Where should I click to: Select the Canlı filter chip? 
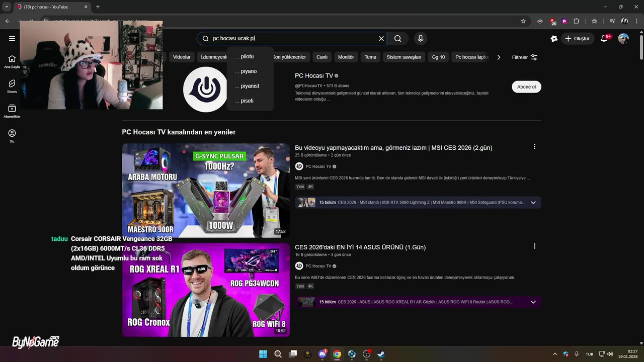[x=322, y=57]
